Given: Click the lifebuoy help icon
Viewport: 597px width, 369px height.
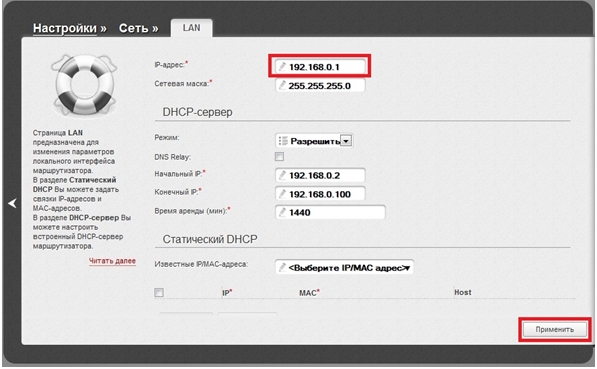Looking at the screenshot, I should point(84,85).
